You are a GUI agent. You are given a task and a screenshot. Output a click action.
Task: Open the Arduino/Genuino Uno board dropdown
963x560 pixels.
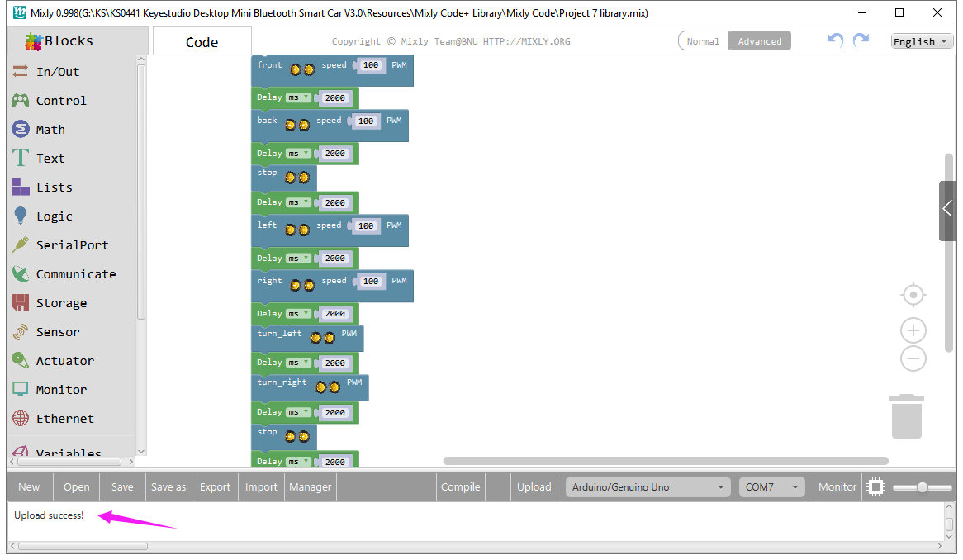click(648, 487)
